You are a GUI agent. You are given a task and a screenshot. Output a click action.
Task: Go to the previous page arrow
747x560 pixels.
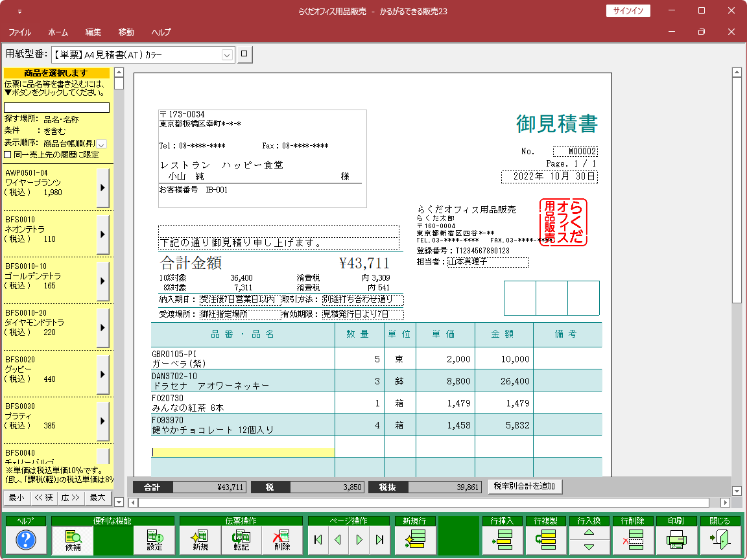(338, 539)
